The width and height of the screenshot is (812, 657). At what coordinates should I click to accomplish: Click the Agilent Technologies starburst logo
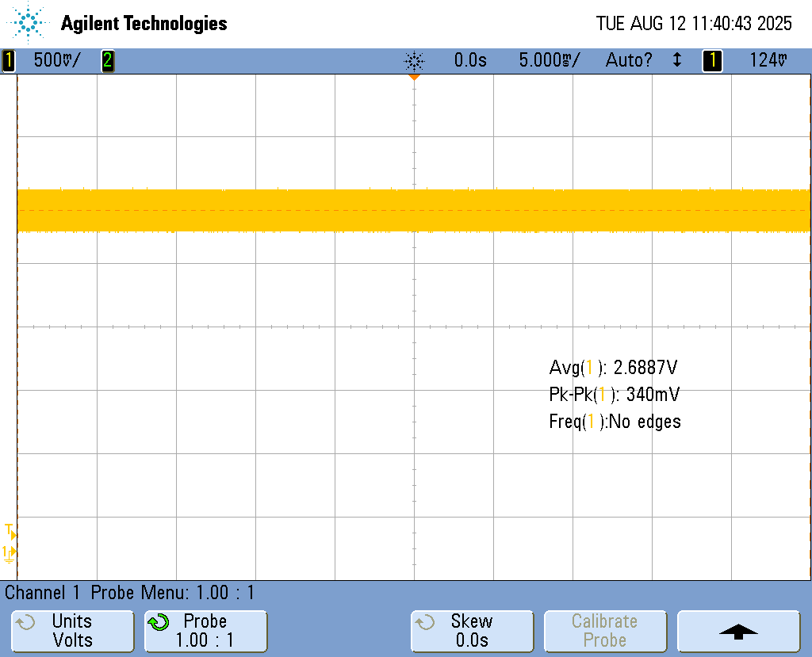(29, 23)
